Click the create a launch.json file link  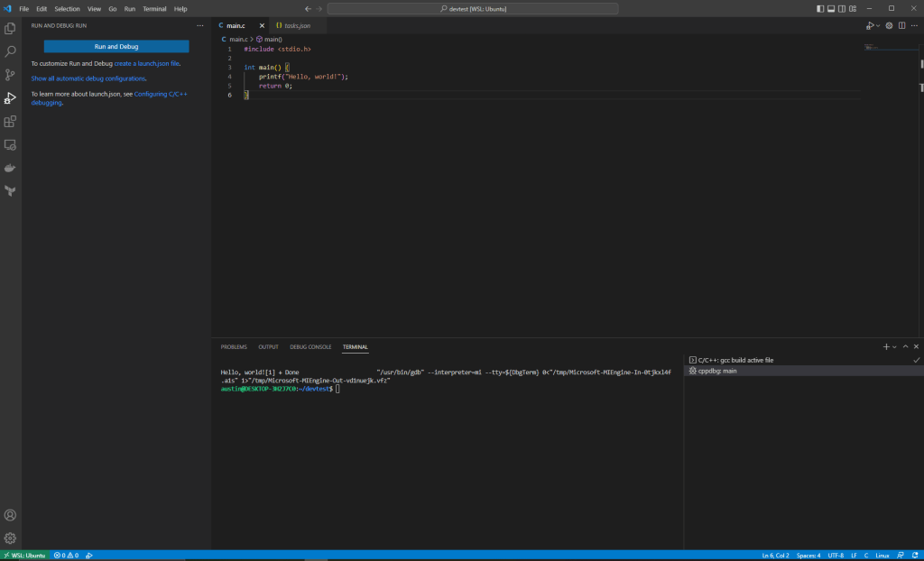coord(147,64)
